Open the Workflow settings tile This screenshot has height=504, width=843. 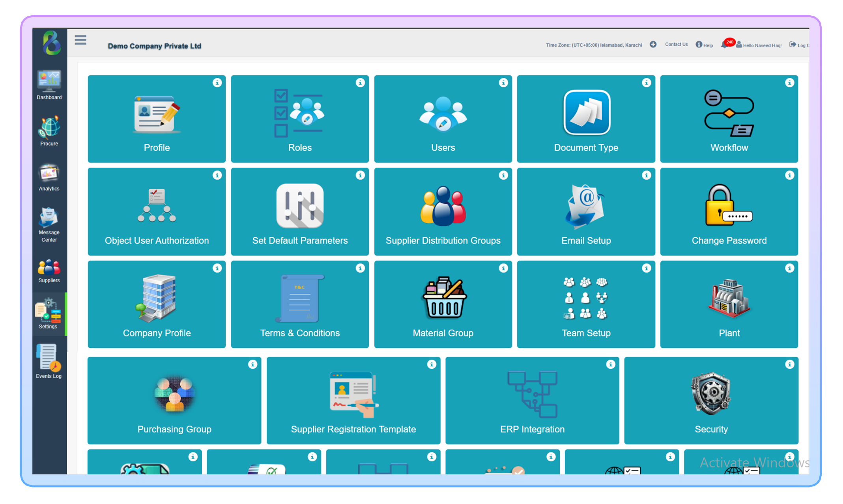click(x=729, y=119)
